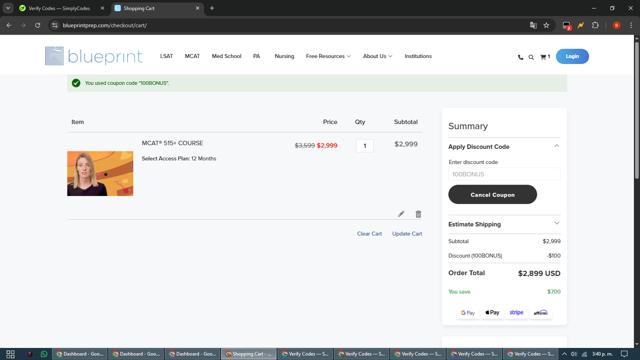Click the Discount -$100 value
The height and width of the screenshot is (360, 640).
(554, 256)
